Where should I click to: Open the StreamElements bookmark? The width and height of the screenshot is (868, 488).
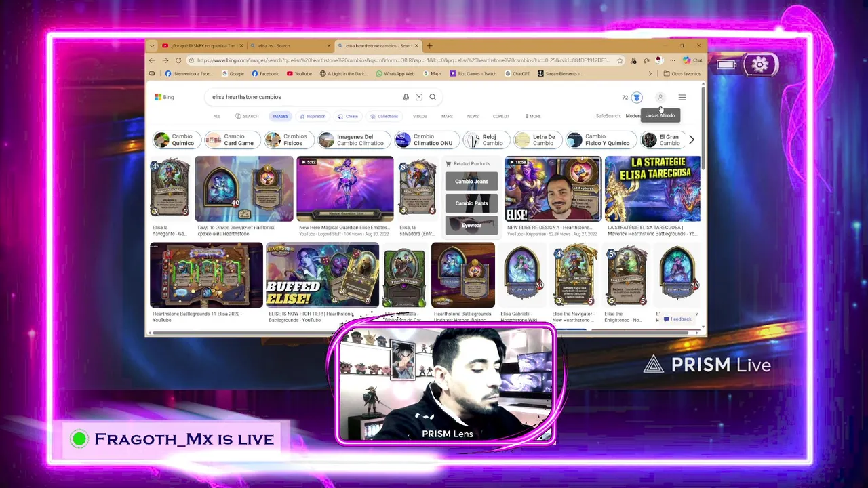coord(561,74)
